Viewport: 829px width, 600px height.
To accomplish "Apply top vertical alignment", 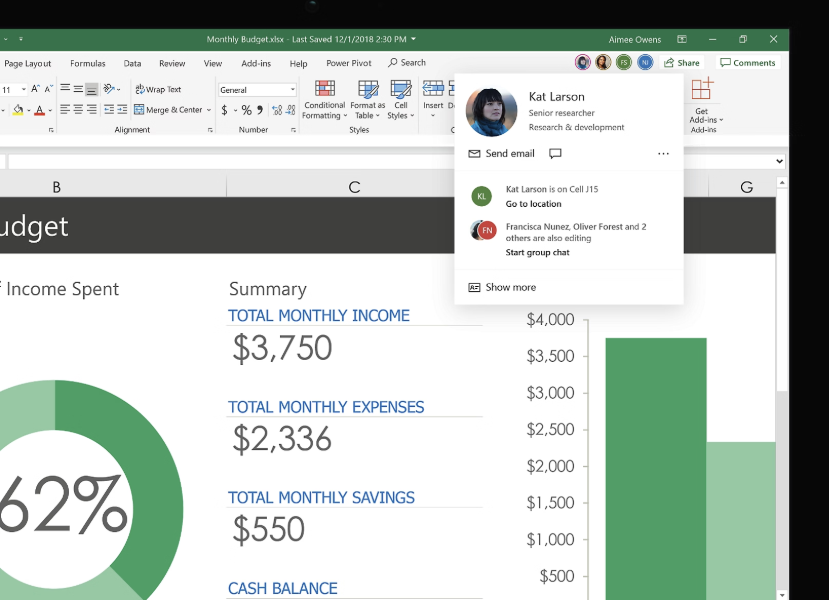I will coord(65,88).
